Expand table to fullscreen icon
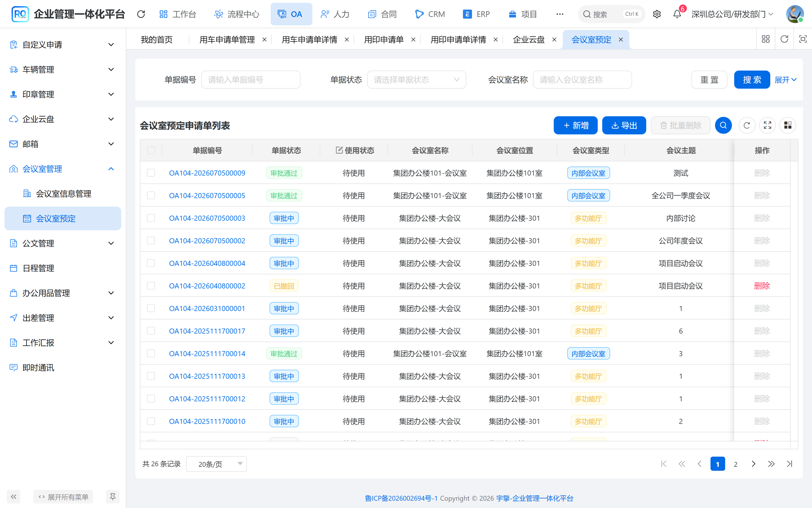 (767, 125)
